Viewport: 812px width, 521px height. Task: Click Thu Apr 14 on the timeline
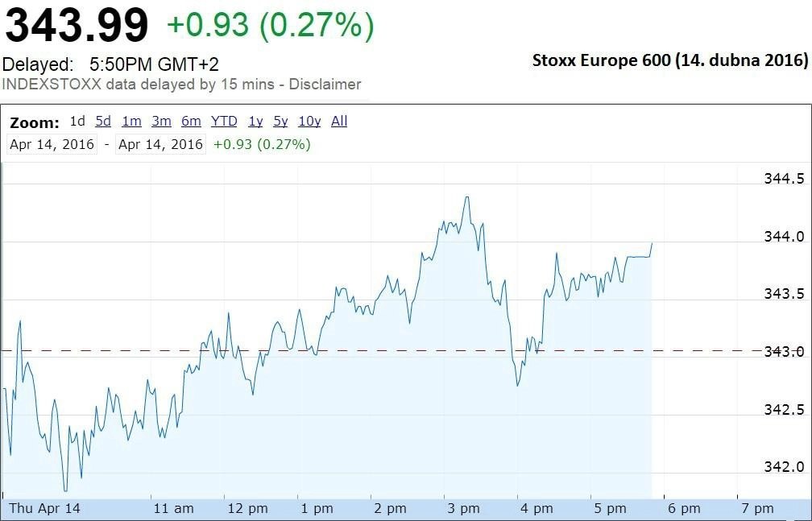point(44,508)
